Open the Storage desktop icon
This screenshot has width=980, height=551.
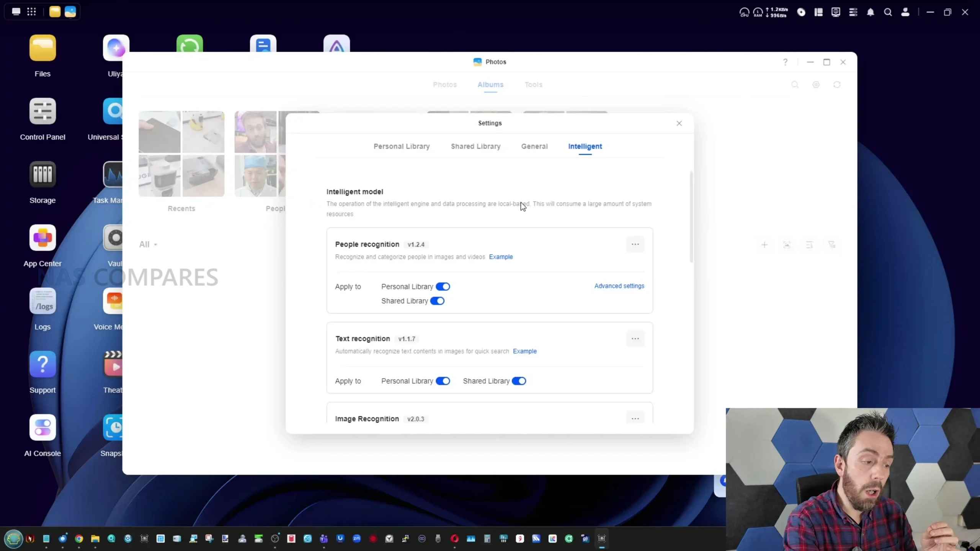(42, 174)
